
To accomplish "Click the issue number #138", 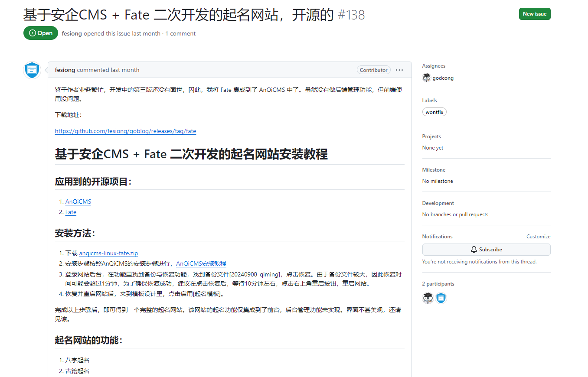I will [351, 15].
